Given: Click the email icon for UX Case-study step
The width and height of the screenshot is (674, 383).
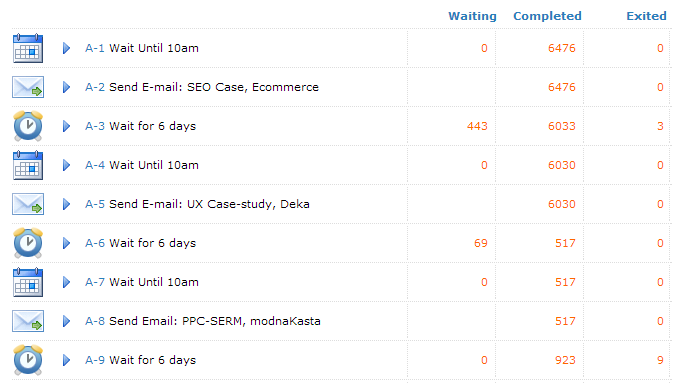Looking at the screenshot, I should 28,204.
